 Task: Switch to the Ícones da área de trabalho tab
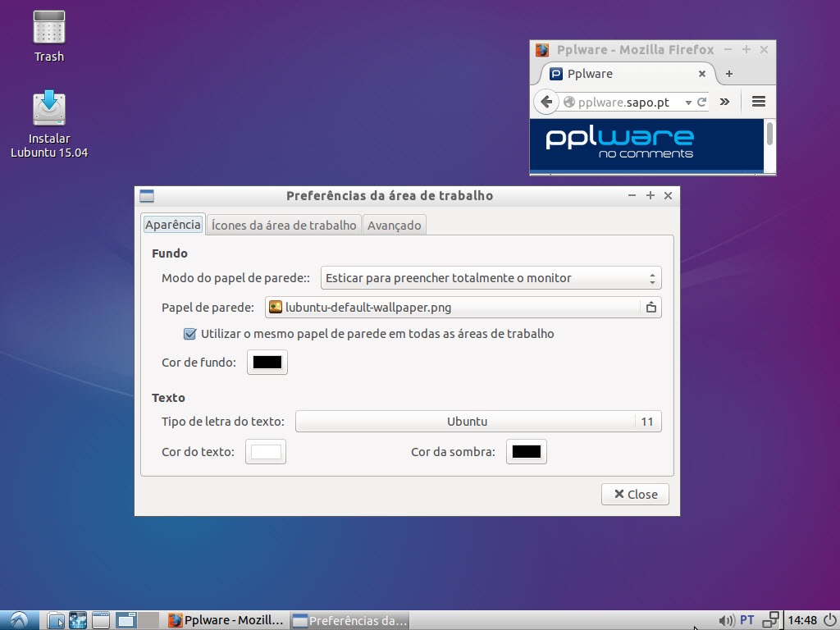284,225
